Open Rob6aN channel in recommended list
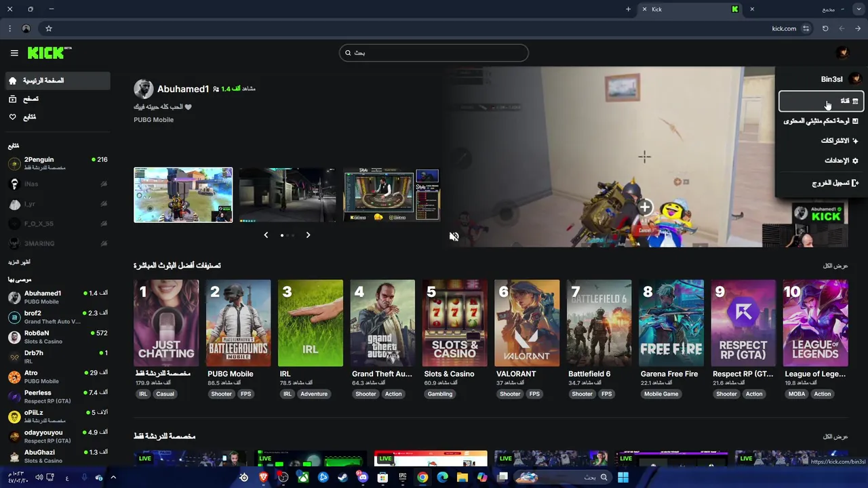 [x=58, y=337]
